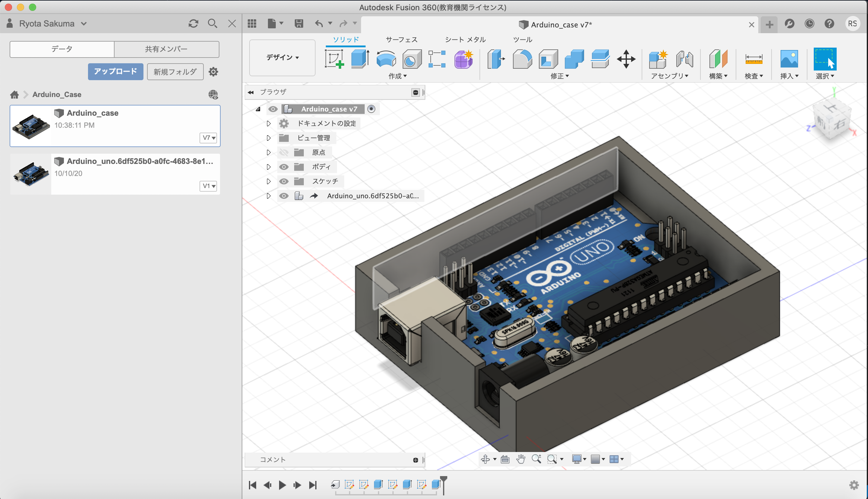Show the 原点 folder via its eye icon
Screen dimensions: 868x499
pyautogui.click(x=284, y=152)
